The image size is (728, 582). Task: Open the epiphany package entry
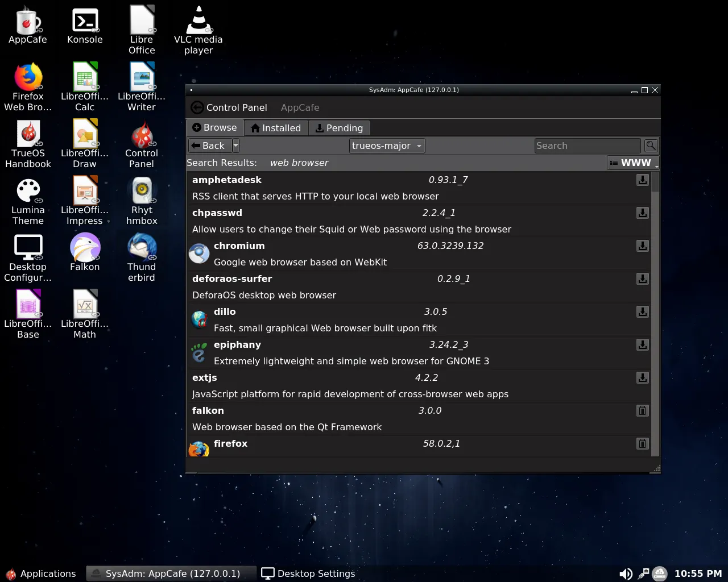pos(418,352)
